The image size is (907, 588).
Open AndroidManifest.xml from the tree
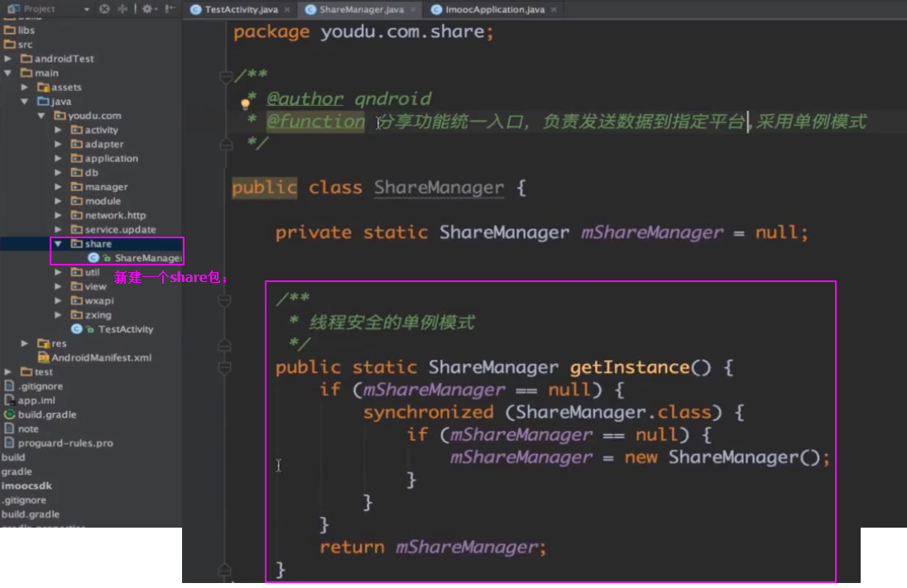(x=95, y=357)
